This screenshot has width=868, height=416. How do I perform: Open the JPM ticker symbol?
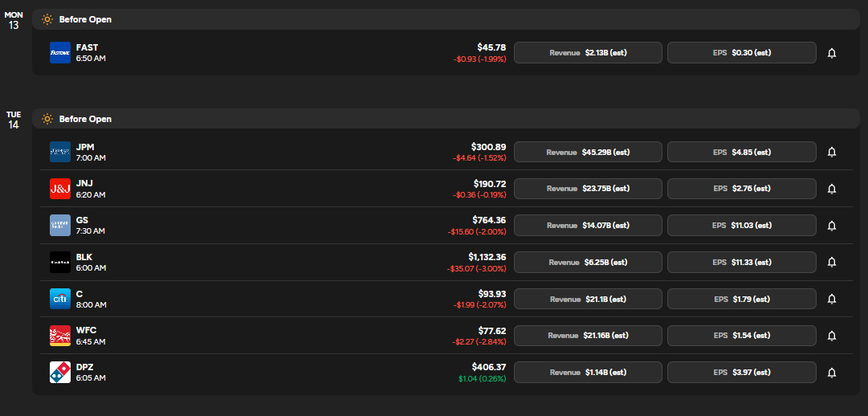point(85,147)
